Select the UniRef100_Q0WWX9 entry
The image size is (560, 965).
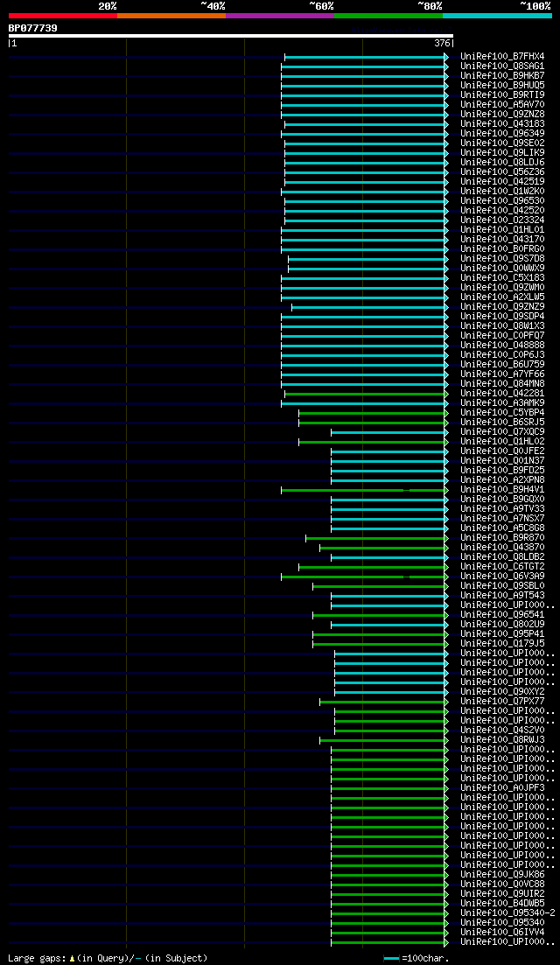coord(502,269)
